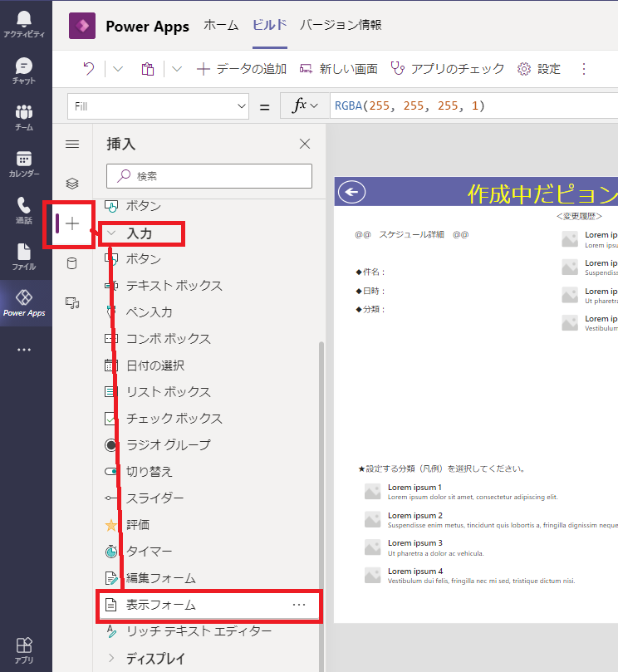Open Teams (チーム) in sidebar
Image resolution: width=618 pixels, height=672 pixels.
pyautogui.click(x=24, y=117)
